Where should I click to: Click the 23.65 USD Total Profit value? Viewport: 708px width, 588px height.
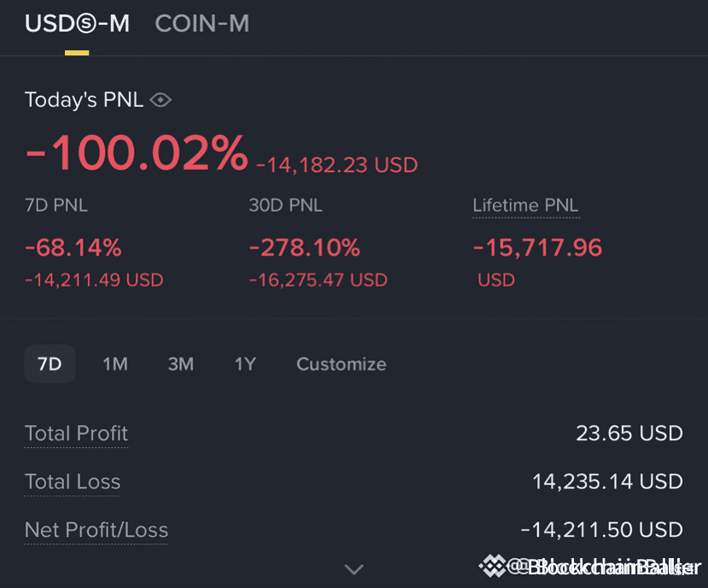[x=629, y=434]
